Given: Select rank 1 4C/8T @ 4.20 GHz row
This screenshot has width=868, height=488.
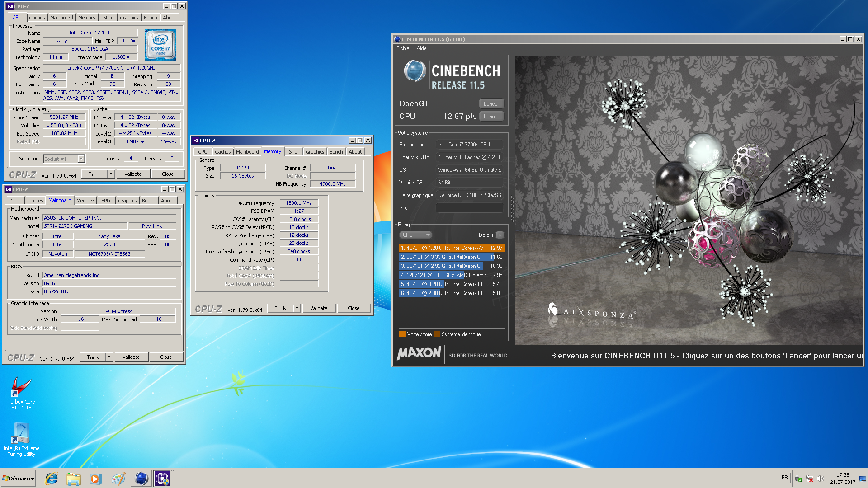Looking at the screenshot, I should tap(451, 248).
